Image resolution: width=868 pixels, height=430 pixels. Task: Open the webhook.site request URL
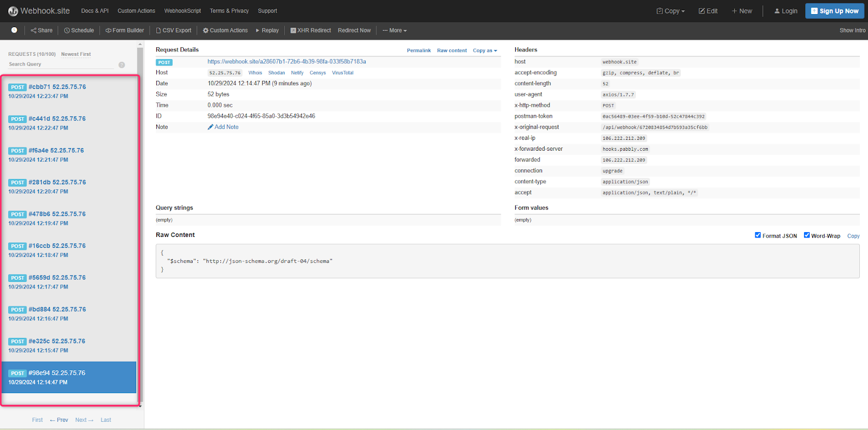pos(286,62)
